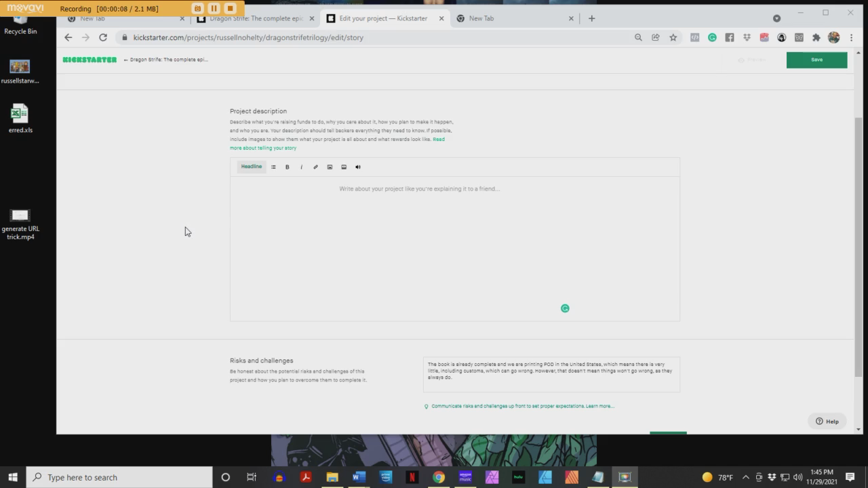
Task: Open the Chrome three-dot menu
Action: pyautogui.click(x=851, y=37)
